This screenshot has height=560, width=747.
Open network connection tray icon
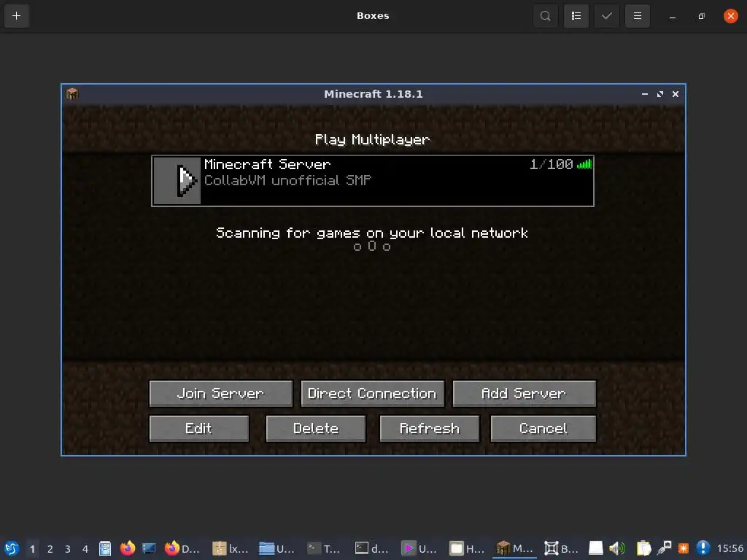(x=664, y=548)
